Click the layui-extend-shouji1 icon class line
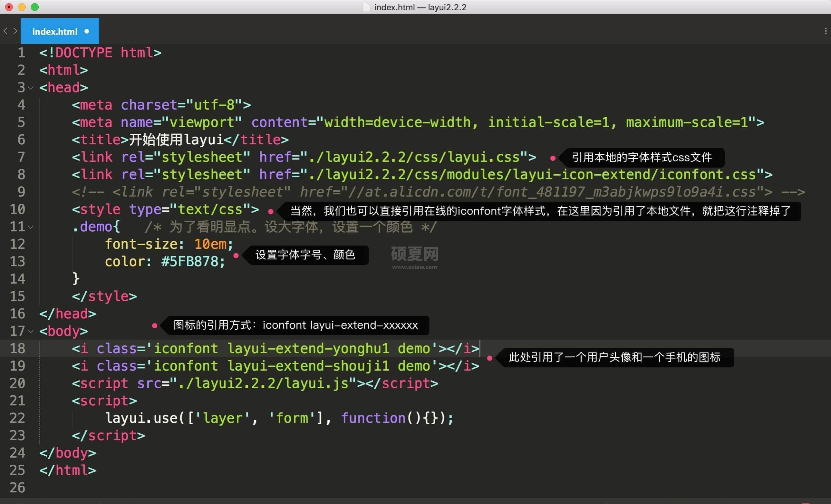Image resolution: width=831 pixels, height=504 pixels. click(275, 366)
